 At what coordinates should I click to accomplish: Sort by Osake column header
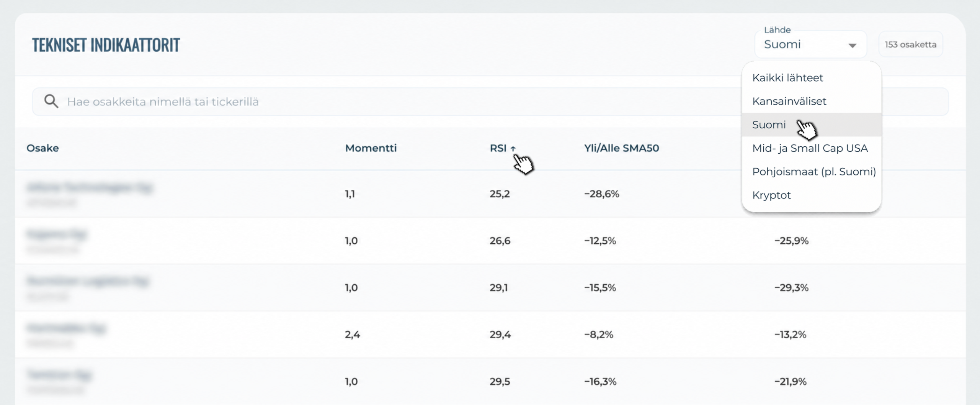tap(42, 148)
